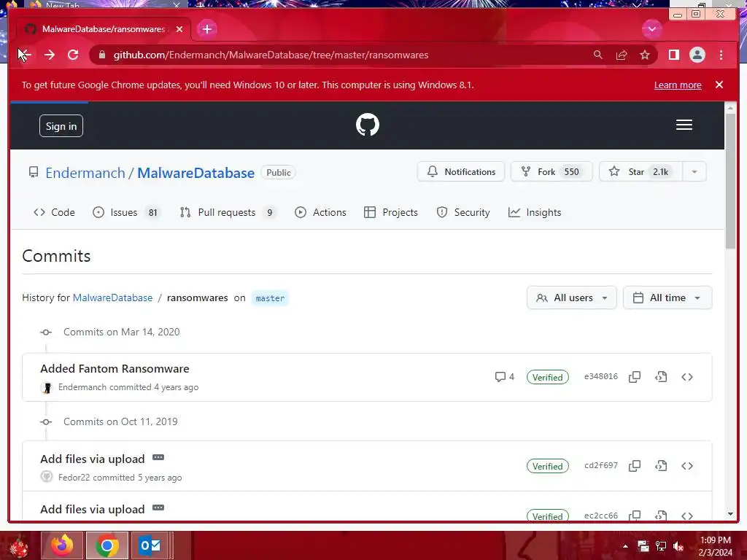
Task: Open Outlook from the taskbar
Action: tap(150, 545)
